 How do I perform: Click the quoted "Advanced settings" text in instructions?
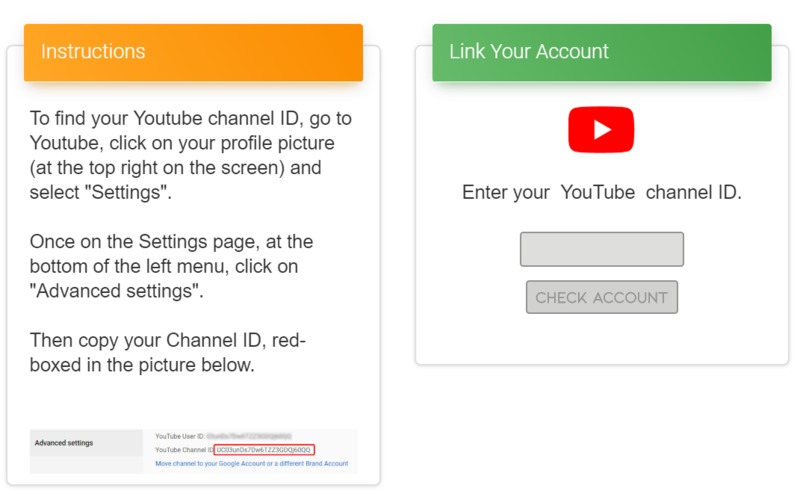116,291
